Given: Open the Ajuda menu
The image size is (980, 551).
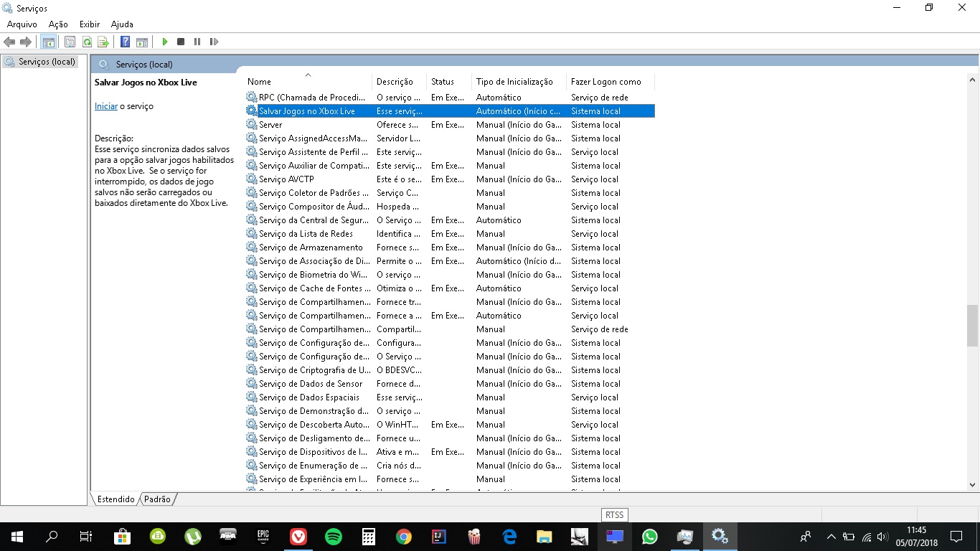Looking at the screenshot, I should point(122,24).
